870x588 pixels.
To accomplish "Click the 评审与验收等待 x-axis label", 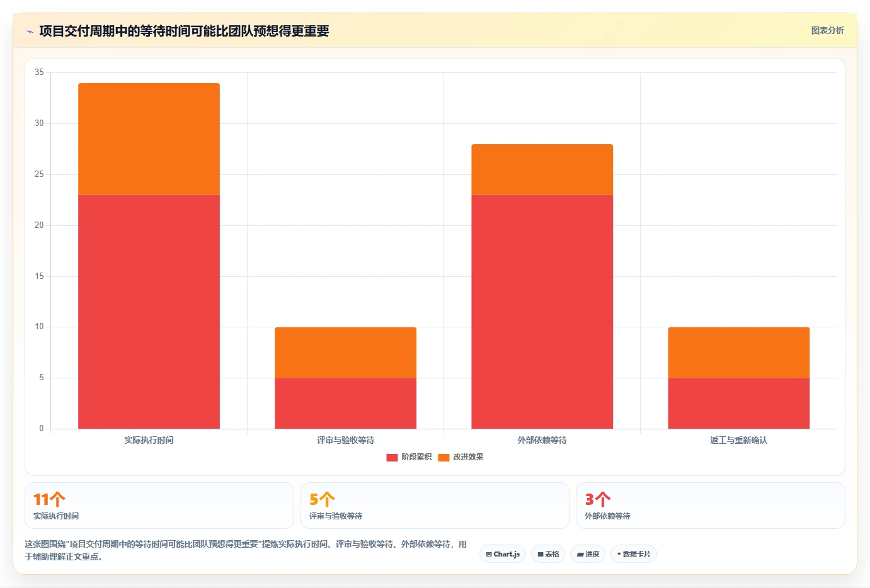I will [345, 440].
